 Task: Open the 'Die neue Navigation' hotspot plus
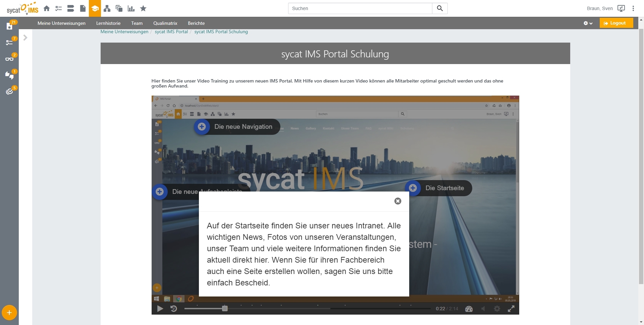(x=202, y=127)
